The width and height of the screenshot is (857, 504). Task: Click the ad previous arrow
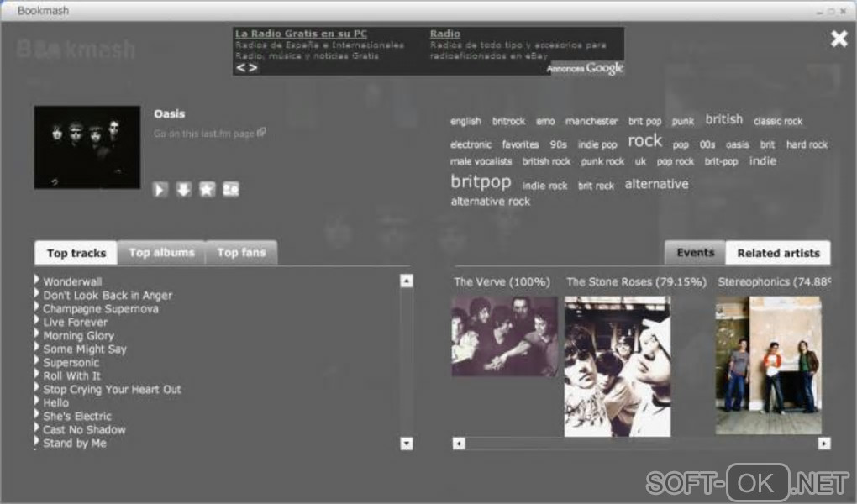tap(240, 68)
